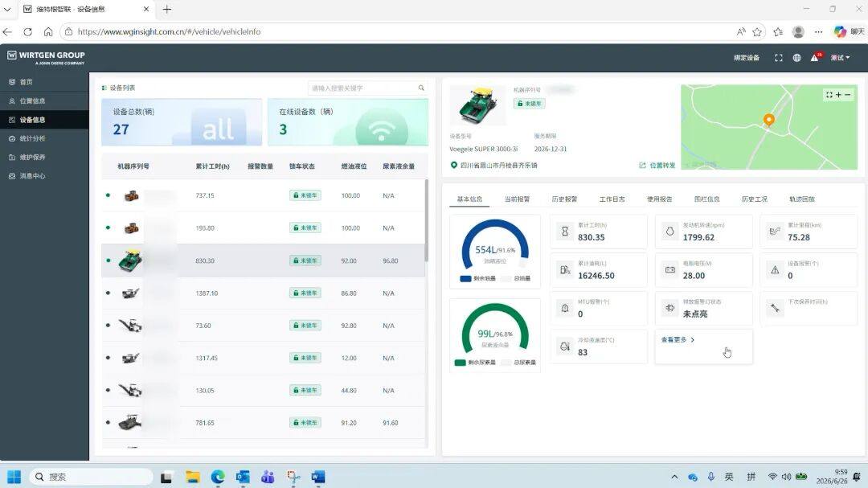Click the 在线设备数 card showing 3
This screenshot has height=488, width=868.
(348, 122)
